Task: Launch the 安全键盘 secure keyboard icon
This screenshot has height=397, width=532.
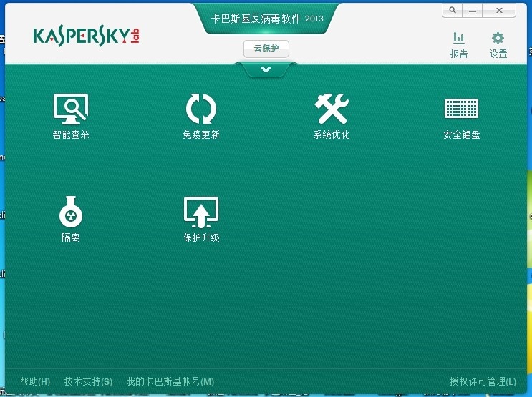Action: coord(461,109)
